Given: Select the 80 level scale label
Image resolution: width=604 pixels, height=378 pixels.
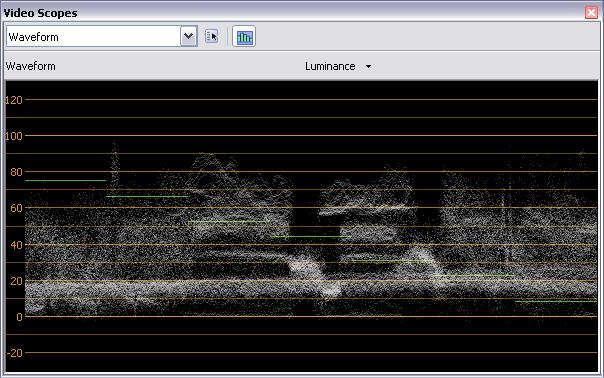Looking at the screenshot, I should point(16,172).
